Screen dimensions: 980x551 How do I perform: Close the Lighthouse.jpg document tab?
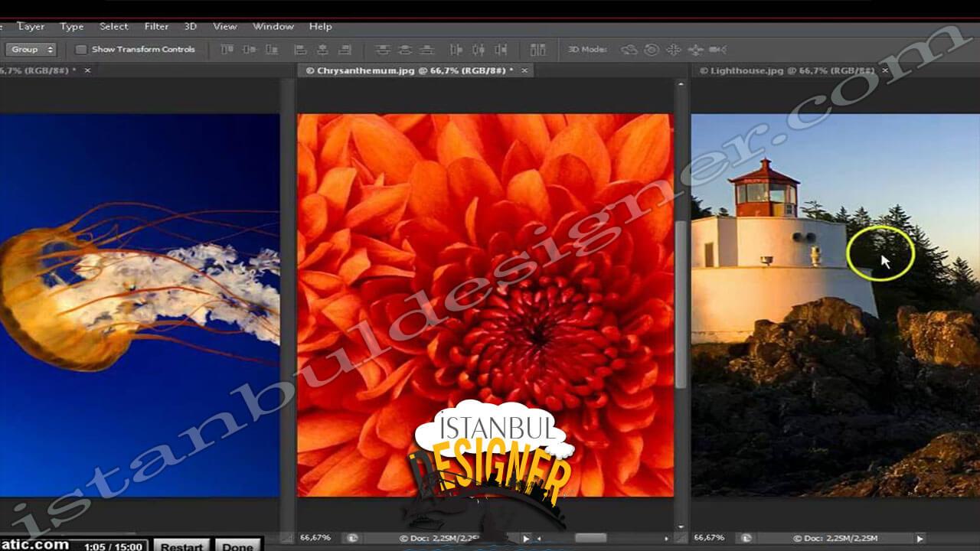click(885, 70)
